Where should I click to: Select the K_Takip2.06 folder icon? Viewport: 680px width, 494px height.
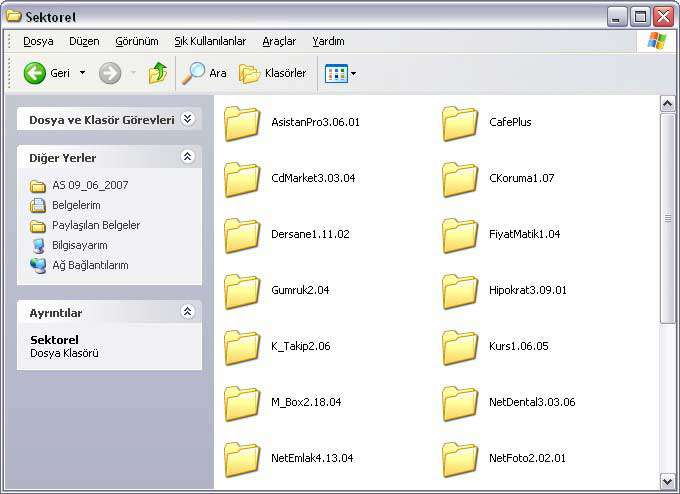[x=242, y=347]
